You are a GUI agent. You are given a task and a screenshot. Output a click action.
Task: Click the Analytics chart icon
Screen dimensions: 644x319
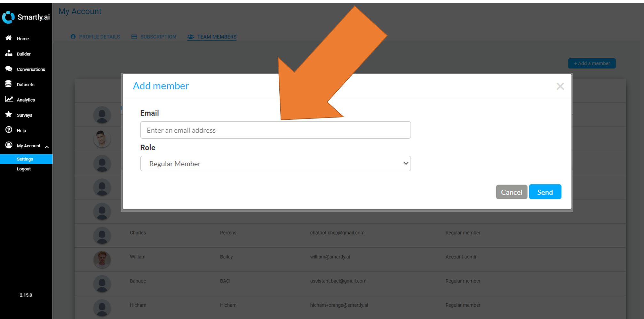point(9,99)
